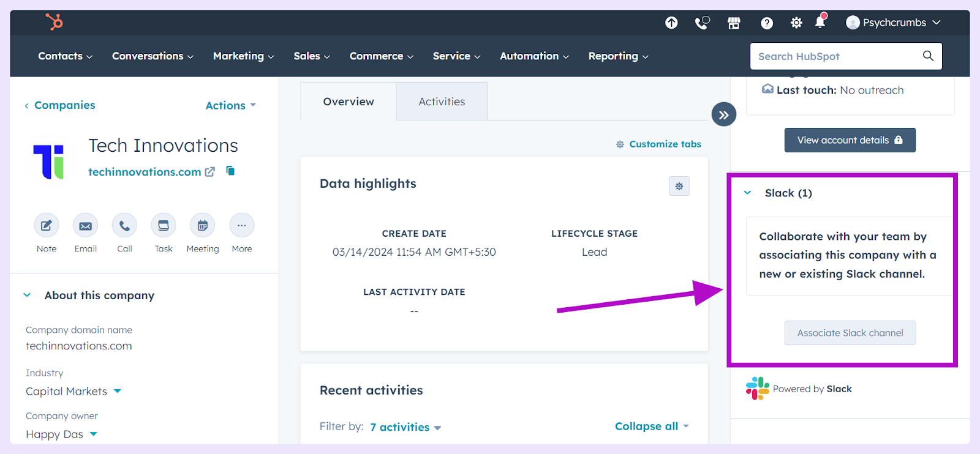This screenshot has height=454, width=980.
Task: Open the Company owner Happy Das dropdown
Action: pyautogui.click(x=61, y=434)
